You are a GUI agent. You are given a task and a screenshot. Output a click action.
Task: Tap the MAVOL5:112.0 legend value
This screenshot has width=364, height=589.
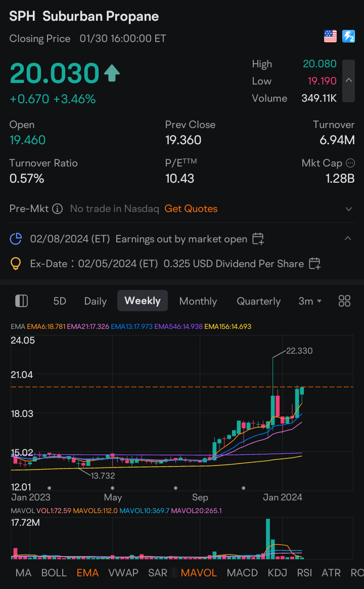[x=96, y=511]
